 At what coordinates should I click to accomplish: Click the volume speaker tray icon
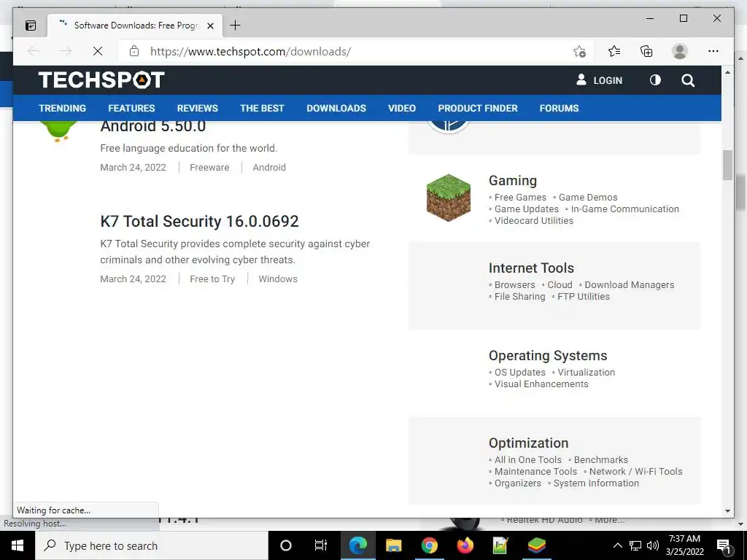click(653, 545)
